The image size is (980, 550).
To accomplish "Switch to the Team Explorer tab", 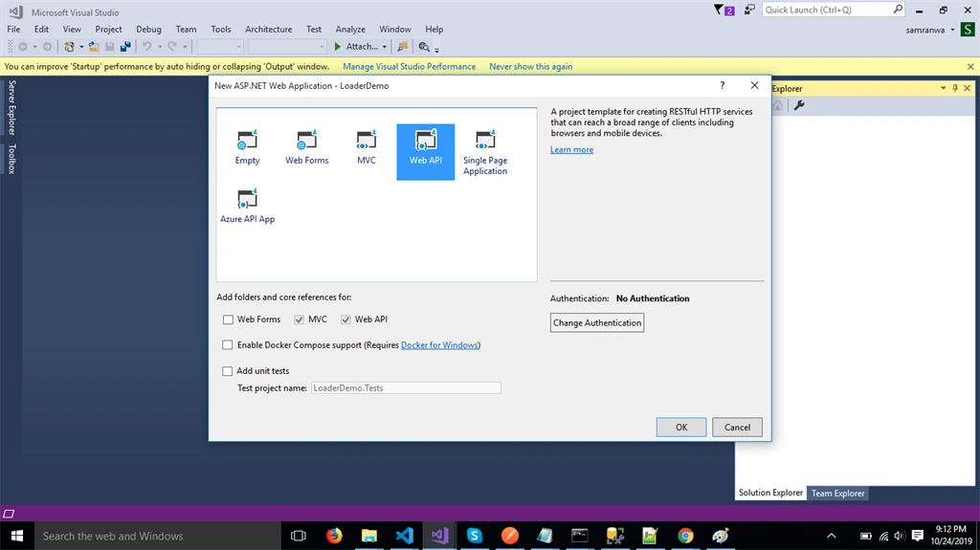I will pos(837,494).
